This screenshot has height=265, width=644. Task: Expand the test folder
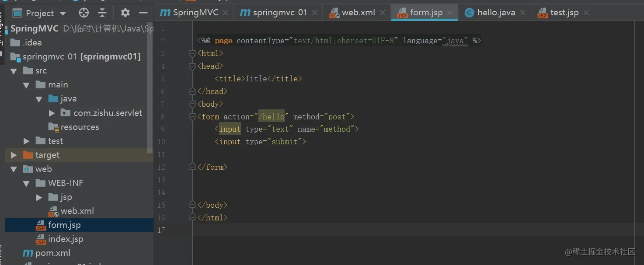26,141
